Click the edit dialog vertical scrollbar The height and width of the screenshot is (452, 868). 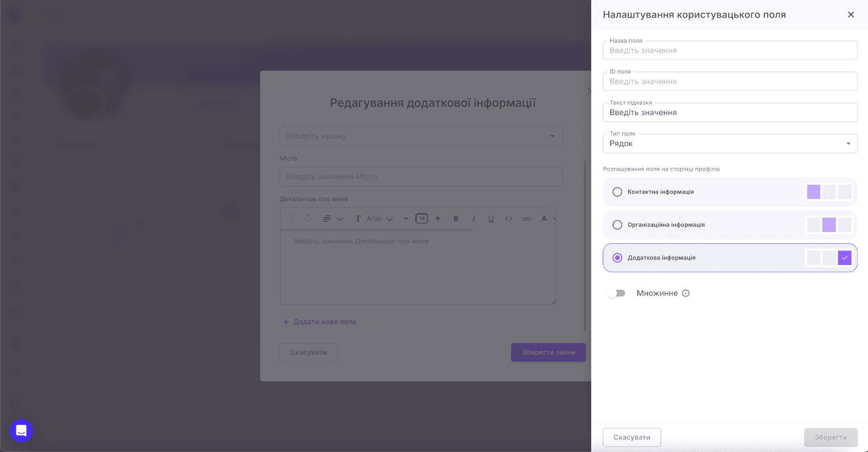click(585, 246)
